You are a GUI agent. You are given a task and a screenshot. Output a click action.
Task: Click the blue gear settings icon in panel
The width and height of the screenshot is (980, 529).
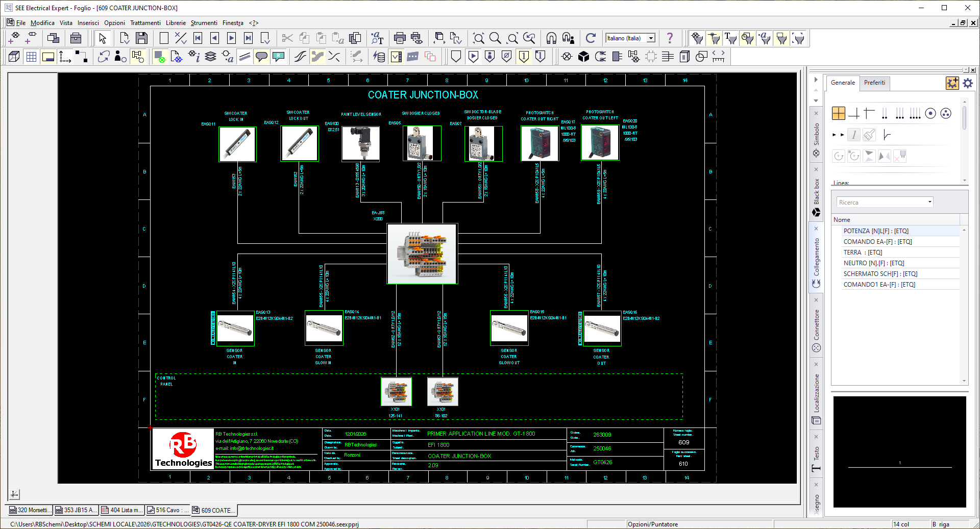pos(968,83)
